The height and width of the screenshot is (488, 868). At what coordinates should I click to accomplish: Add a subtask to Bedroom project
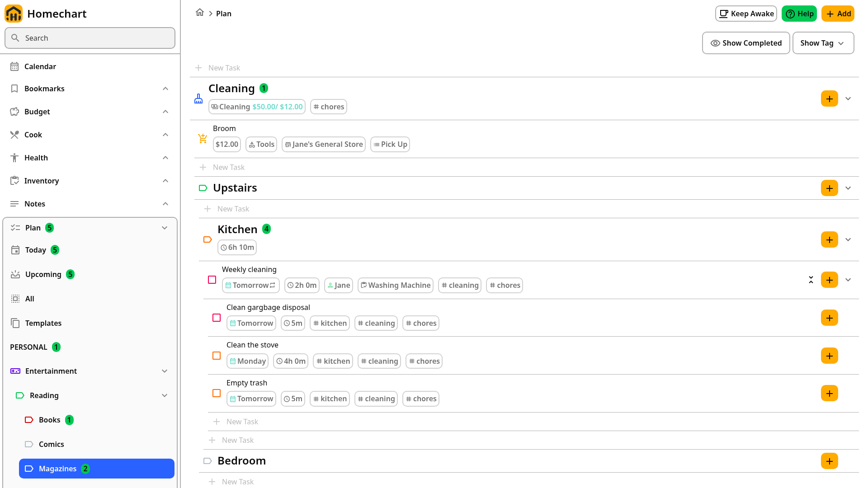829,461
